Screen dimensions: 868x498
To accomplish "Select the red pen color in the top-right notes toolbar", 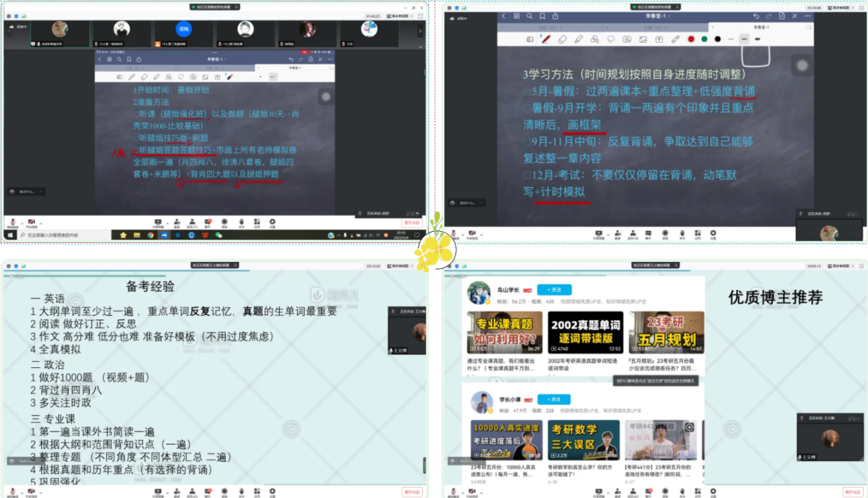I will coord(691,39).
